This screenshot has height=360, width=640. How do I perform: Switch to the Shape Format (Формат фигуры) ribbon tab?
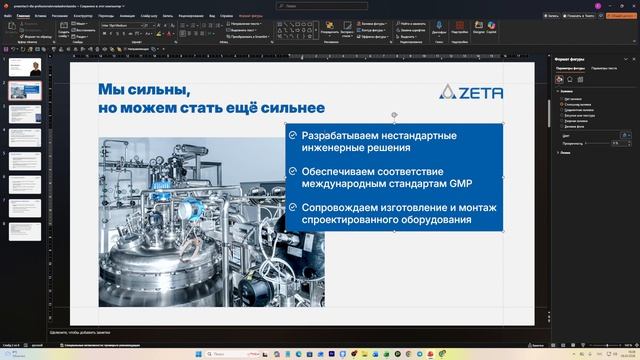[x=251, y=16]
